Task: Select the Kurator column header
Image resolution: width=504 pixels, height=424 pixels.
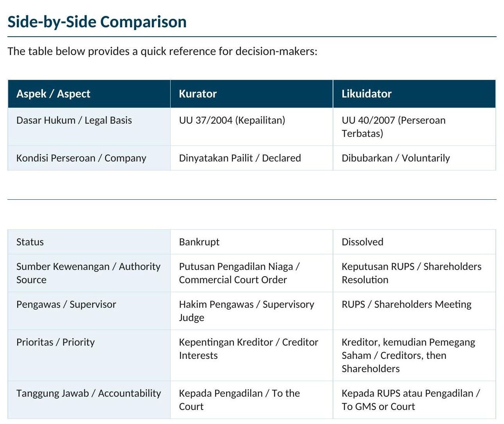Action: click(198, 94)
